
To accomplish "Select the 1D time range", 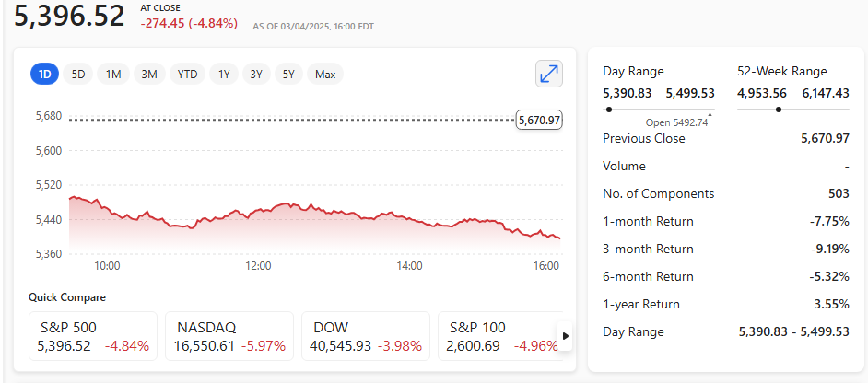I will click(44, 75).
